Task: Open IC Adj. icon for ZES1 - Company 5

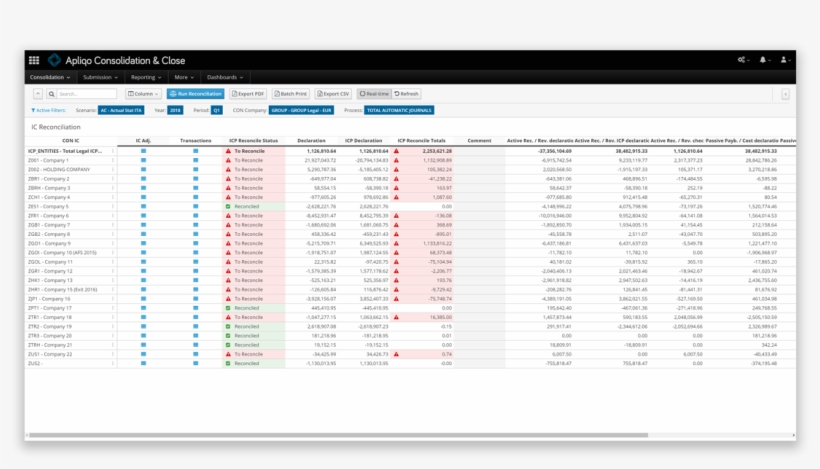Action: (143, 207)
